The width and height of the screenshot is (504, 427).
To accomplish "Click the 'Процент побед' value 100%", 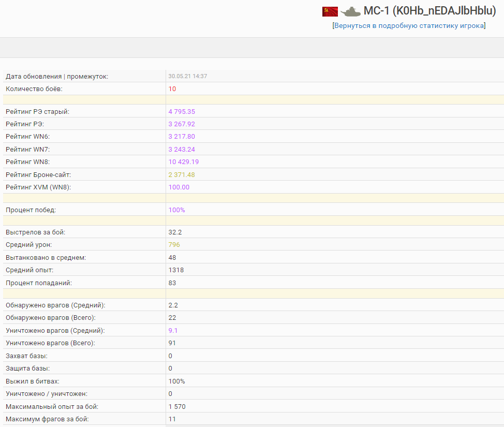I will [176, 210].
